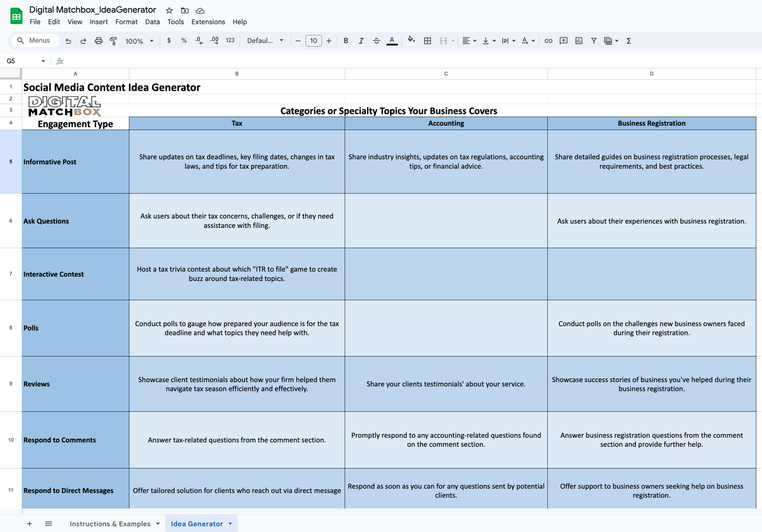Click the move to folder icon
This screenshot has height=532, width=762.
(x=185, y=10)
